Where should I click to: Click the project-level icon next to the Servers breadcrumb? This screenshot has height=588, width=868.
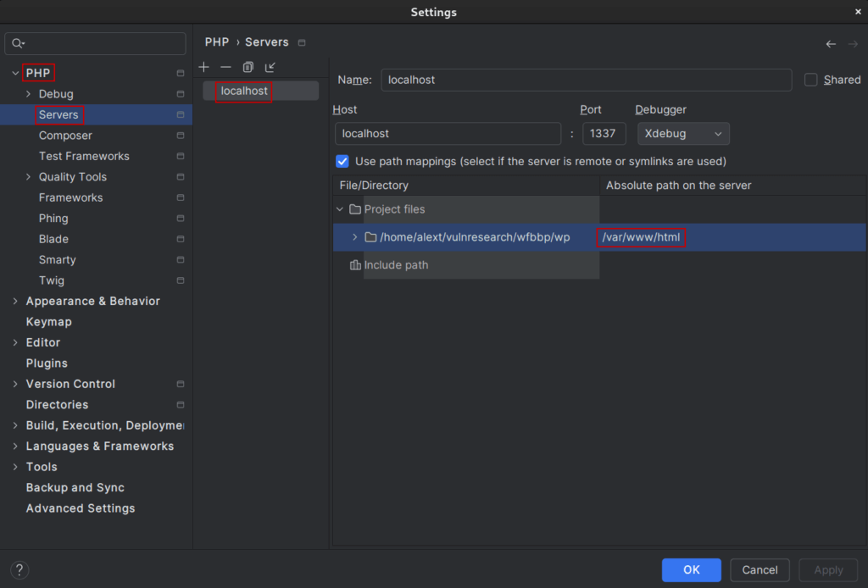tap(302, 42)
